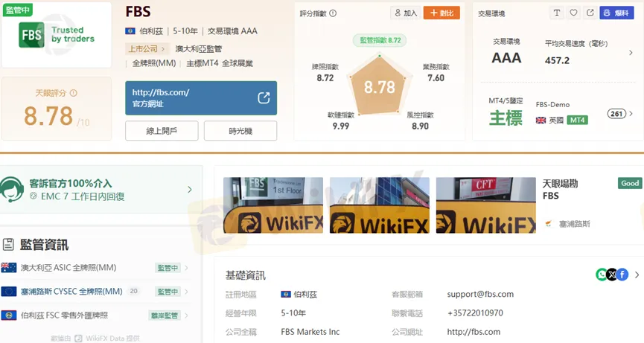Screen dimensions: 644x343
Task: Click the Belize flag in 註冊地區 row
Action: point(286,294)
